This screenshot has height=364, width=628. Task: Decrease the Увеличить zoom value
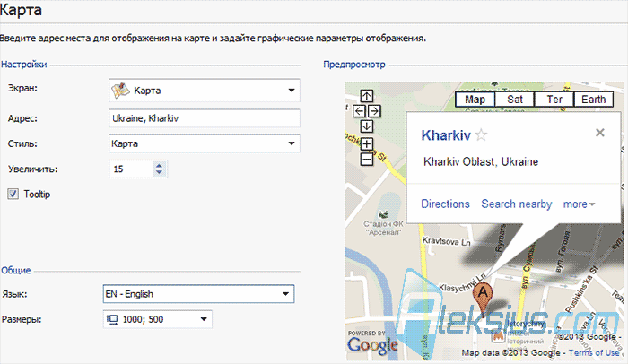pos(159,173)
